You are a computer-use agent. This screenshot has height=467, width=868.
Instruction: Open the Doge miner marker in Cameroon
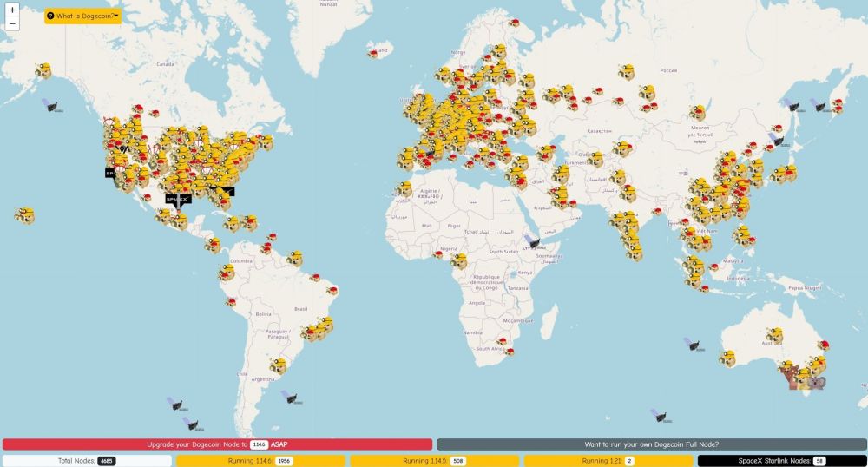tap(459, 261)
